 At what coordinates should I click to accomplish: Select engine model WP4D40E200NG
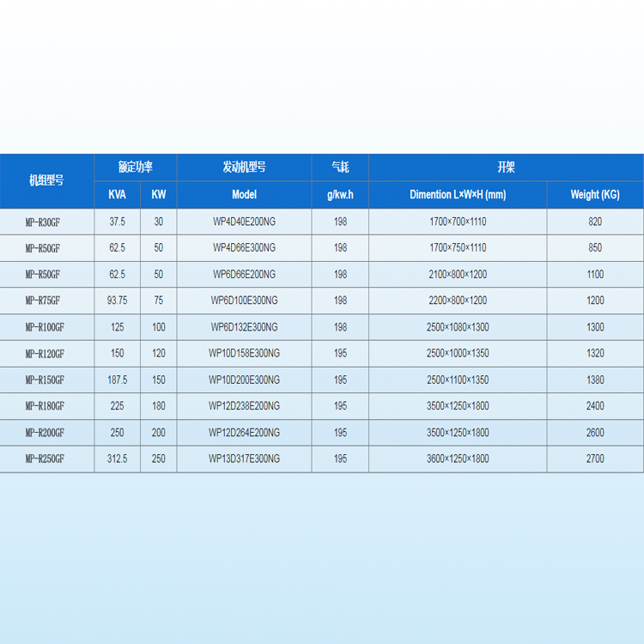tap(244, 222)
